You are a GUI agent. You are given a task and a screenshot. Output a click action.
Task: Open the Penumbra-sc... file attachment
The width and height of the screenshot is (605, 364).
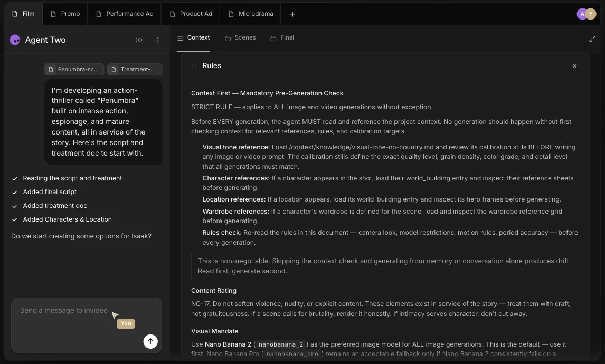click(74, 70)
